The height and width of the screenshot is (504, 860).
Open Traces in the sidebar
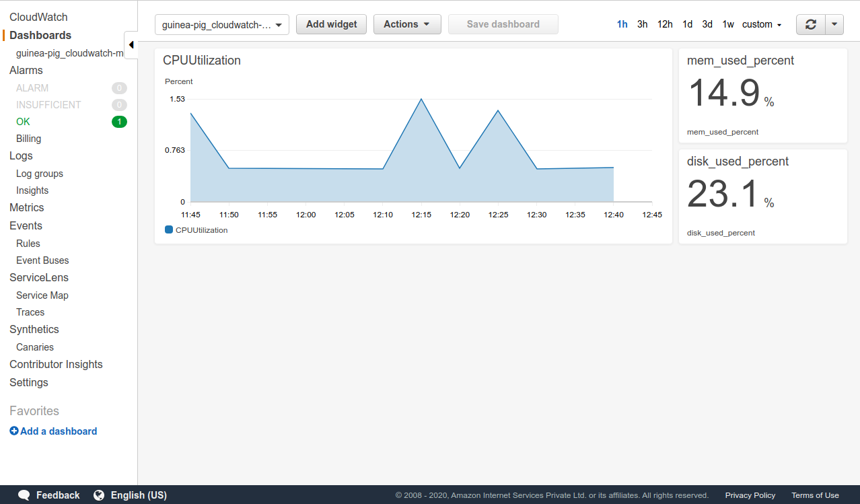click(30, 312)
